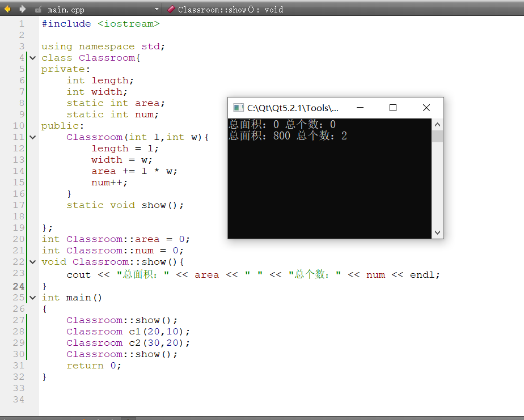
Task: Go back with the yellow left arrow
Action: pos(7,10)
